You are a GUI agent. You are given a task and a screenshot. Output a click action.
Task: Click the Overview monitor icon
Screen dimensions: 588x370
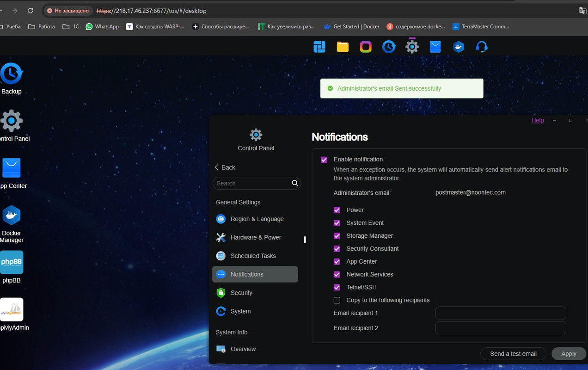[221, 349]
